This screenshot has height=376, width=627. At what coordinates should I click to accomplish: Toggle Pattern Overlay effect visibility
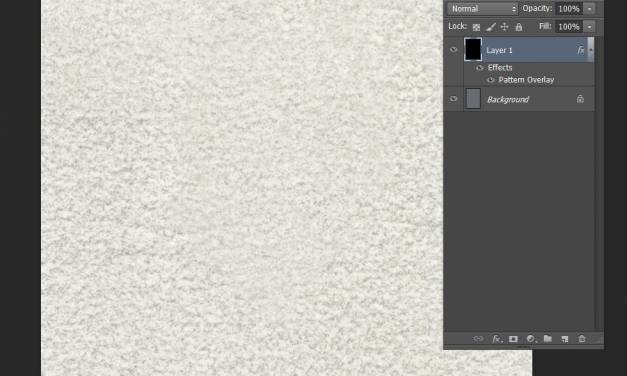click(491, 80)
